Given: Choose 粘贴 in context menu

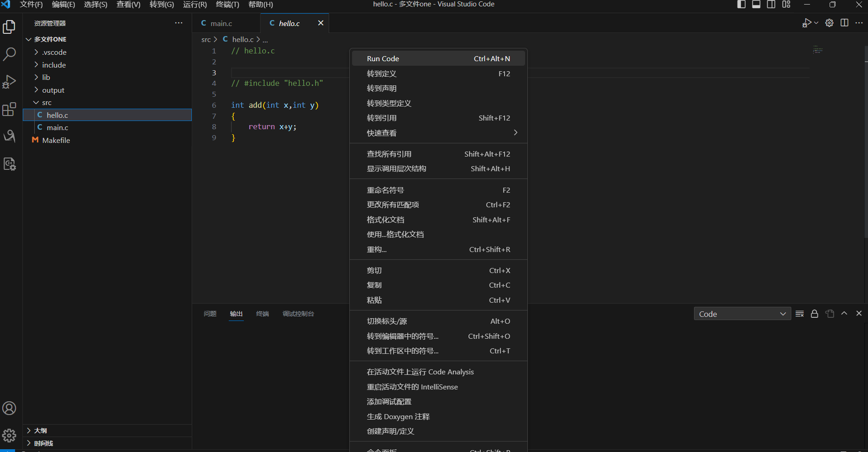Looking at the screenshot, I should 438,300.
